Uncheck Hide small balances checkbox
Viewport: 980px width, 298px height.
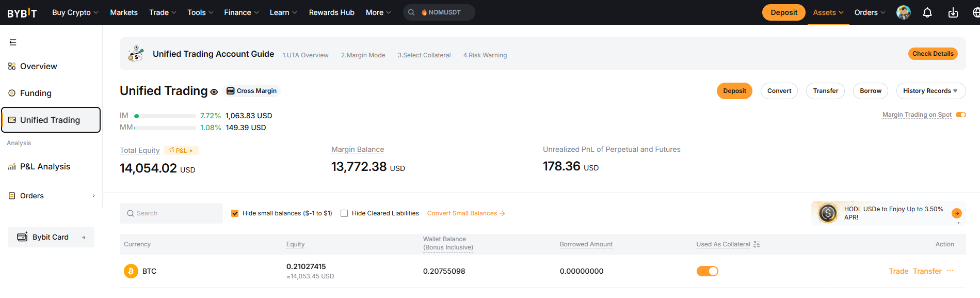click(235, 213)
